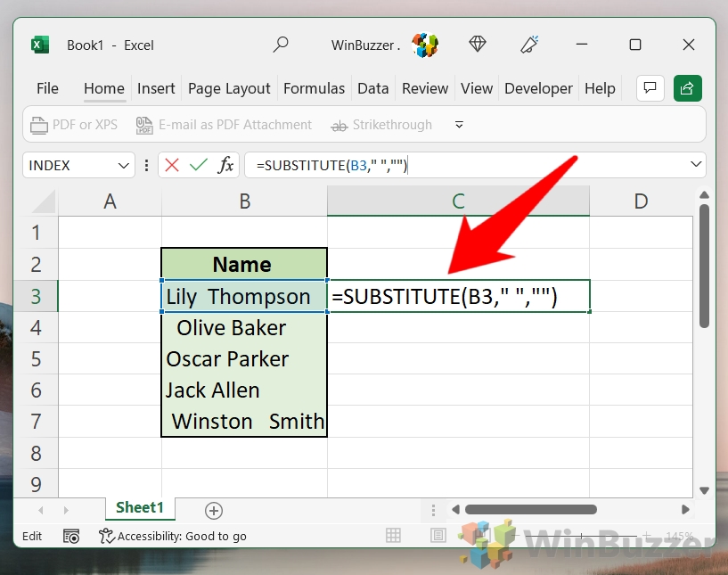Click the Name header cell
This screenshot has width=728, height=575.
pyautogui.click(x=244, y=264)
